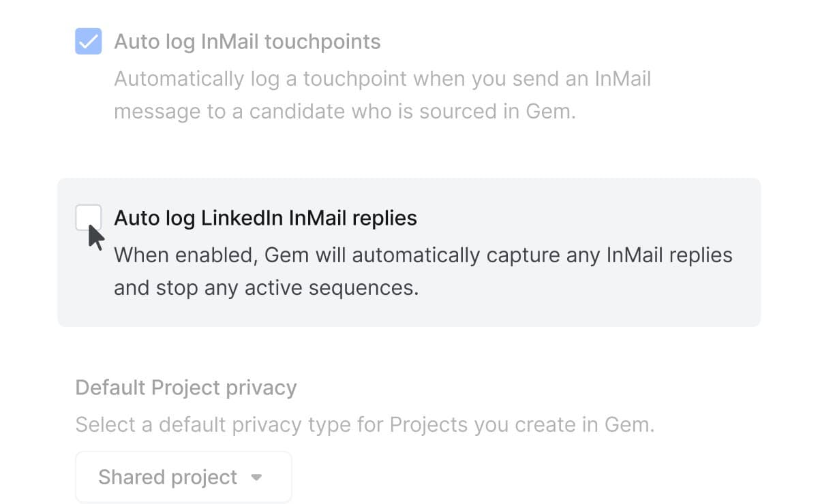
Task: Click the InMail replies explanation text
Action: pyautogui.click(x=423, y=270)
